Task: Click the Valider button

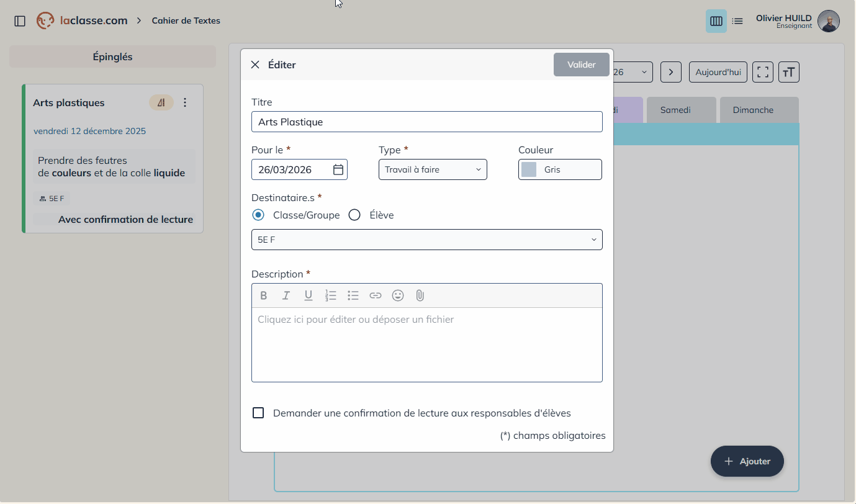Action: 581,65
